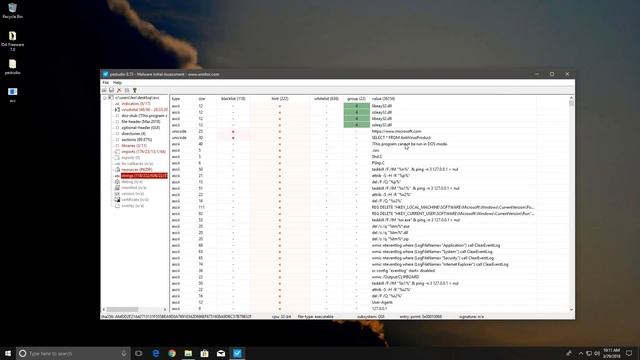Image resolution: width=640 pixels, height=360 pixels.
Task: Open the Windows Start menu
Action: (x=8, y=353)
